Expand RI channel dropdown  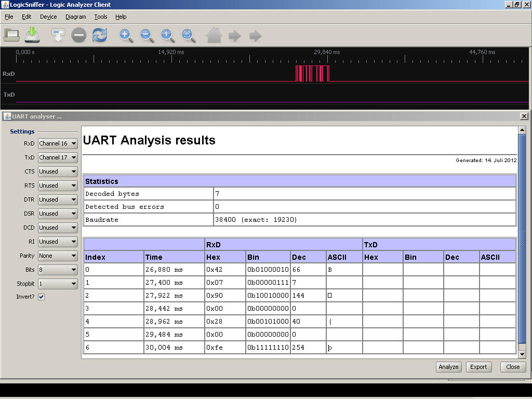58,242
